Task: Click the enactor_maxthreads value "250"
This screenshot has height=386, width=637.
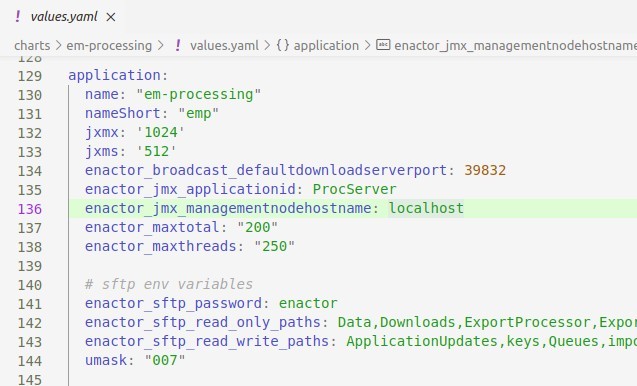Action: pos(274,246)
